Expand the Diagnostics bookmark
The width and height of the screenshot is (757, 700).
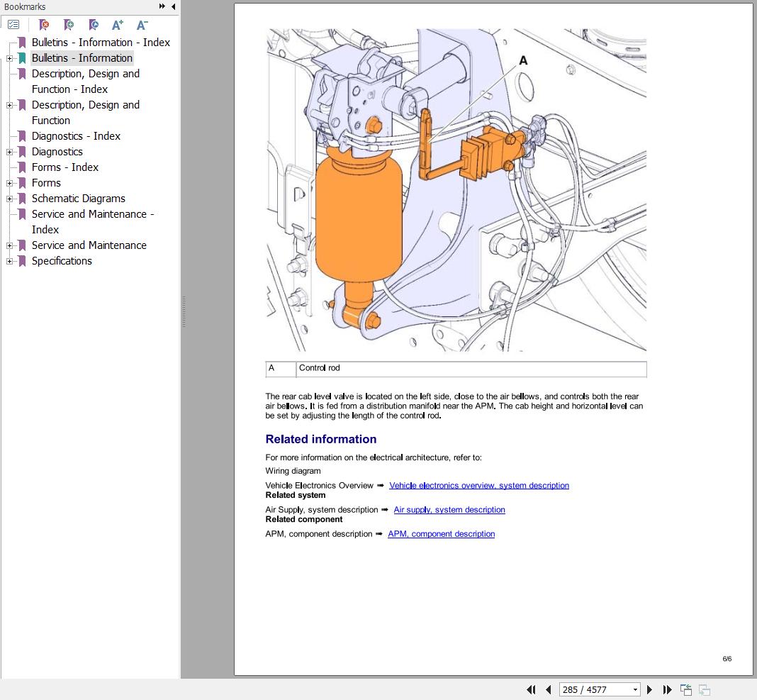(9, 152)
